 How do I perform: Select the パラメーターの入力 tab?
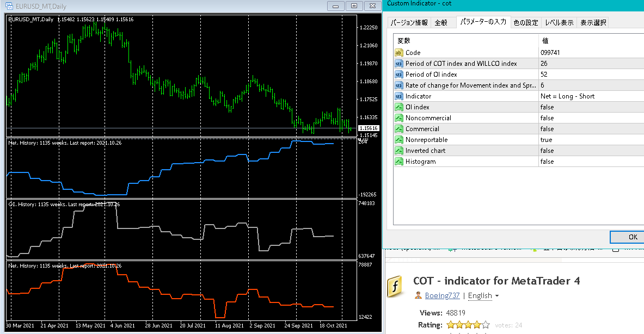[483, 22]
